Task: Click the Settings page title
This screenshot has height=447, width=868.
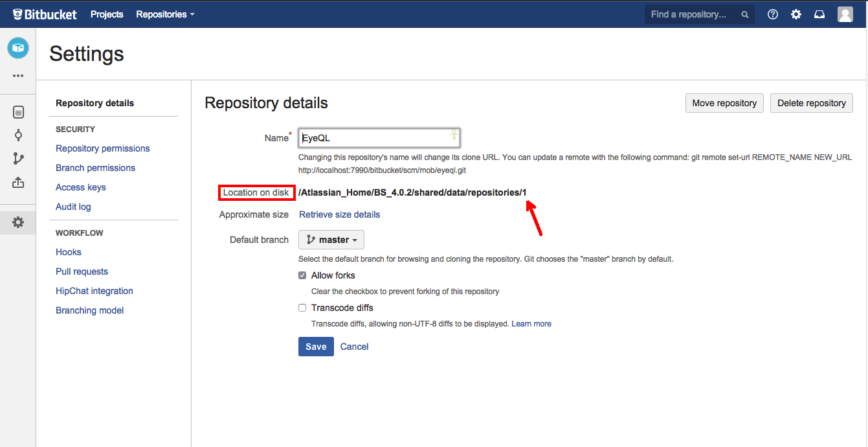Action: pos(87,54)
